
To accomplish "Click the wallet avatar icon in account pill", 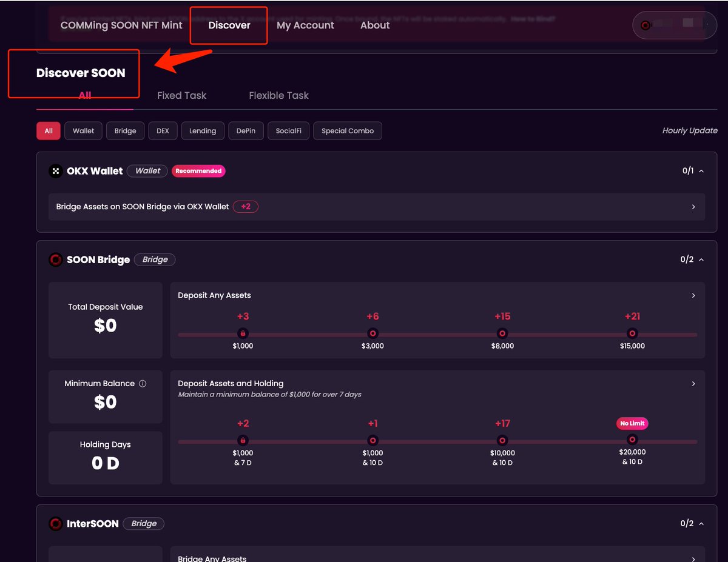I will pyautogui.click(x=646, y=25).
